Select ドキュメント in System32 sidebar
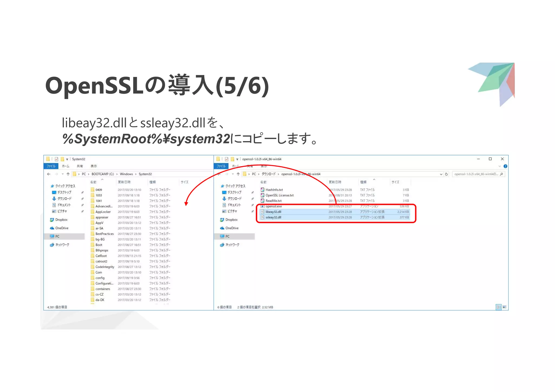The image size is (555, 392). pos(62,205)
